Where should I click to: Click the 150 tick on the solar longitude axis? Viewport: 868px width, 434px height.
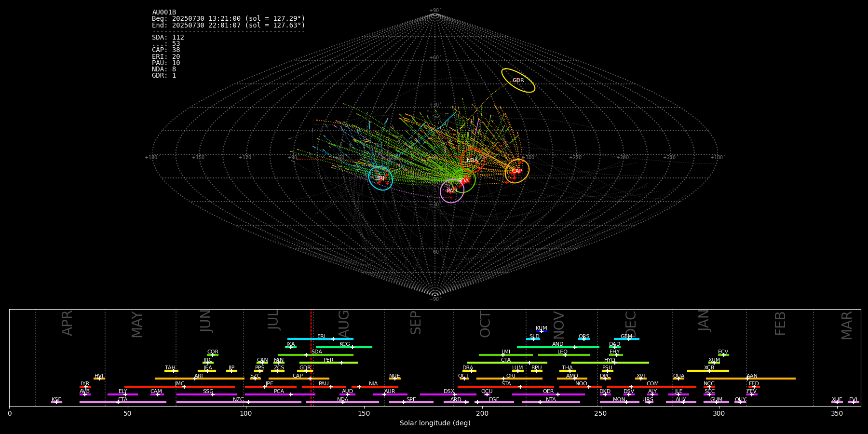tap(364, 413)
